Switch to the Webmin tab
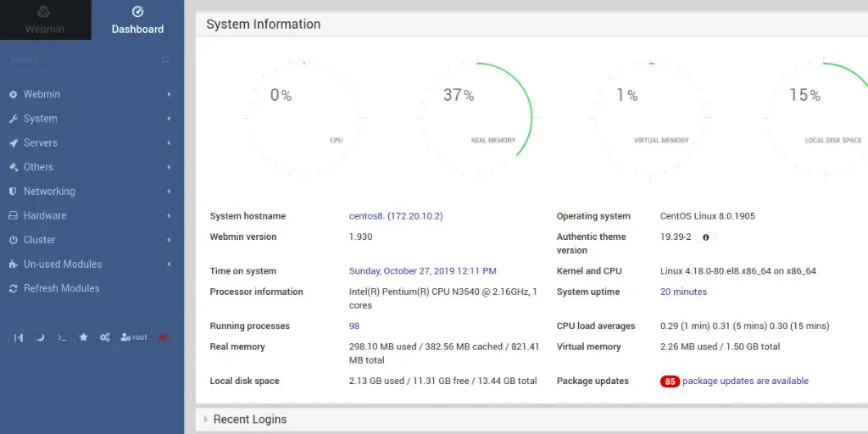The image size is (868, 434). [46, 20]
